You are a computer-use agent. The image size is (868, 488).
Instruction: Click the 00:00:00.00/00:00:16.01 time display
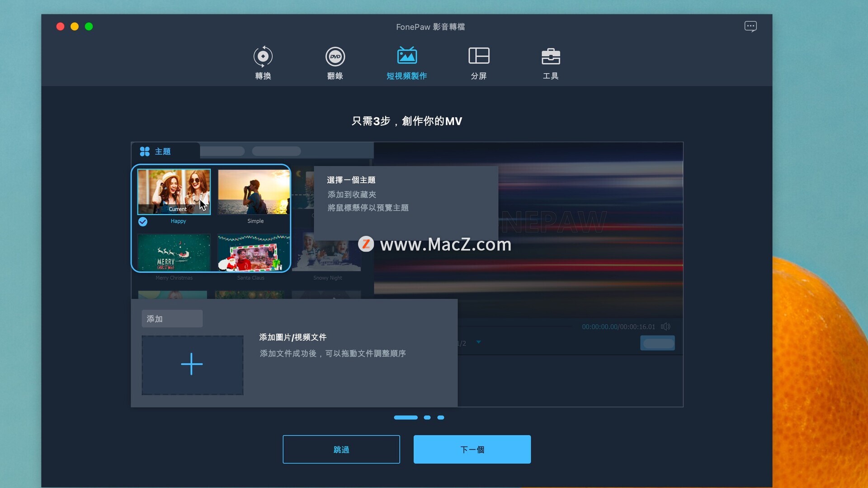pyautogui.click(x=618, y=327)
